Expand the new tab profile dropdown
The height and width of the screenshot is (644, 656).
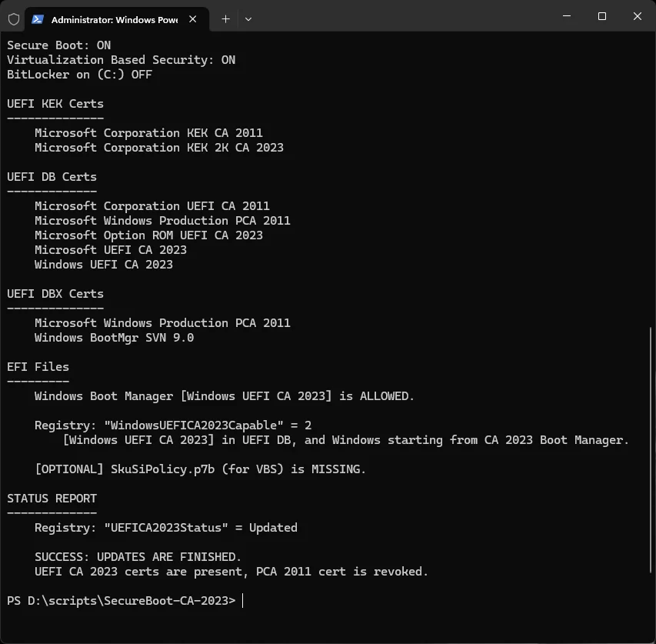tap(248, 19)
